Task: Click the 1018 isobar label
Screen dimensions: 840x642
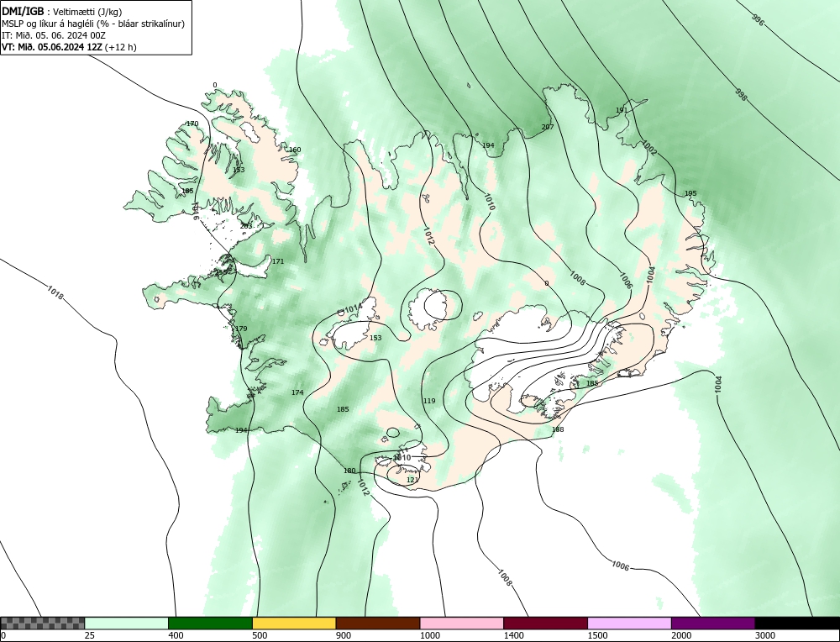Action: [x=55, y=292]
